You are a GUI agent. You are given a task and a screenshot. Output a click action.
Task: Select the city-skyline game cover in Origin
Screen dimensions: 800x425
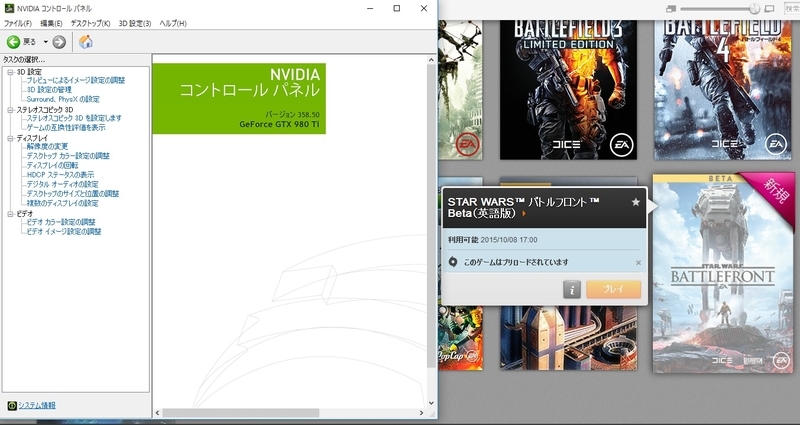(x=568, y=338)
